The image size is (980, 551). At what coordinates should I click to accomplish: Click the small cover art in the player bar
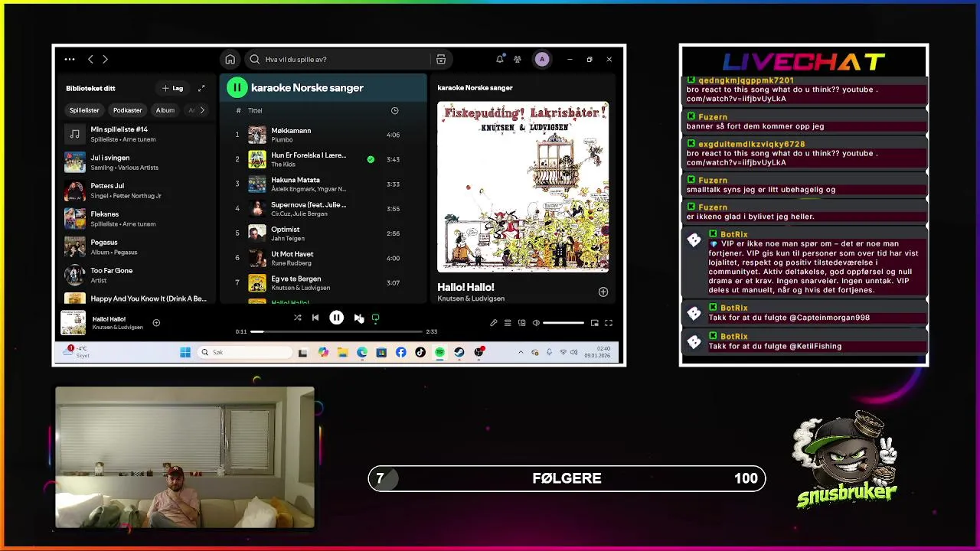[73, 322]
